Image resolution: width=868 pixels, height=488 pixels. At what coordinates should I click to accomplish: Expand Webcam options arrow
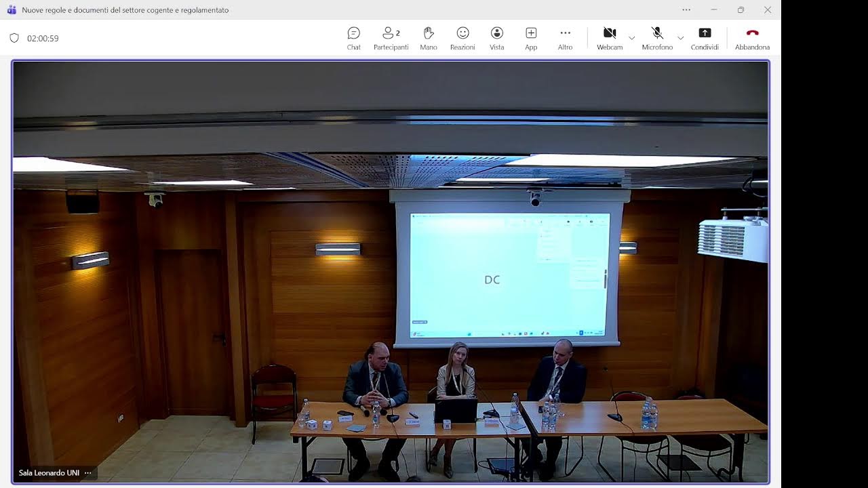(632, 38)
